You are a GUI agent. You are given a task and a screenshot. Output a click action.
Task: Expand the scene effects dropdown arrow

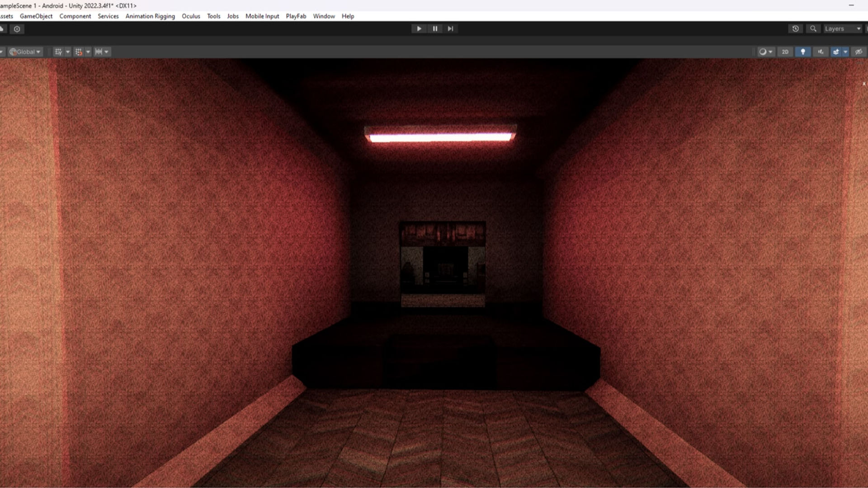(845, 52)
